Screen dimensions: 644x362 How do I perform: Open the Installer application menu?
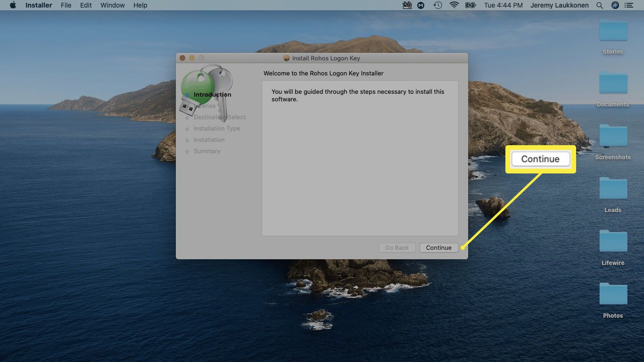(x=39, y=5)
